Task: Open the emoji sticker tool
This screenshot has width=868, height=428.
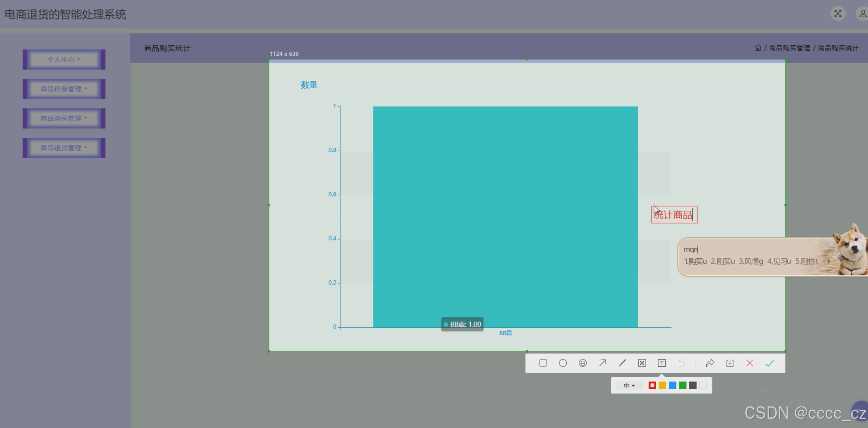Action: 583,363
